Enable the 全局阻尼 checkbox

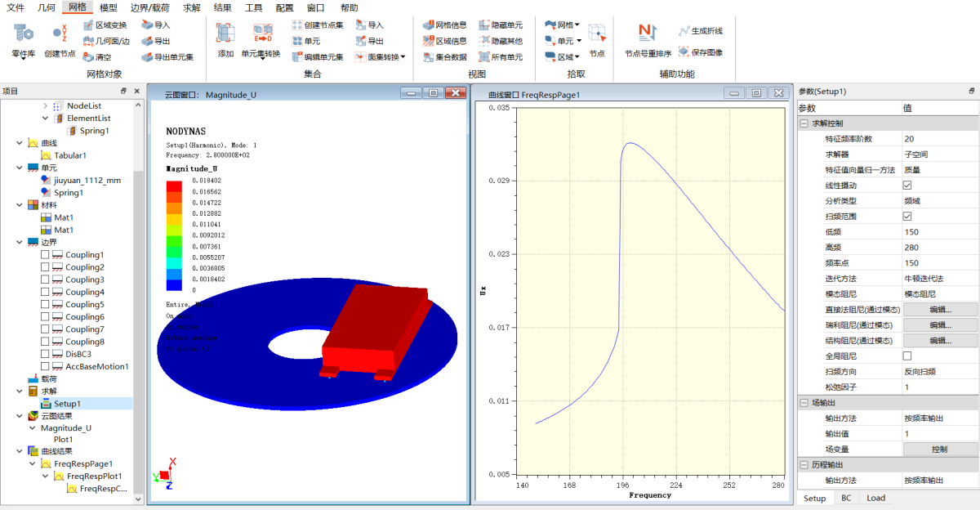click(906, 356)
